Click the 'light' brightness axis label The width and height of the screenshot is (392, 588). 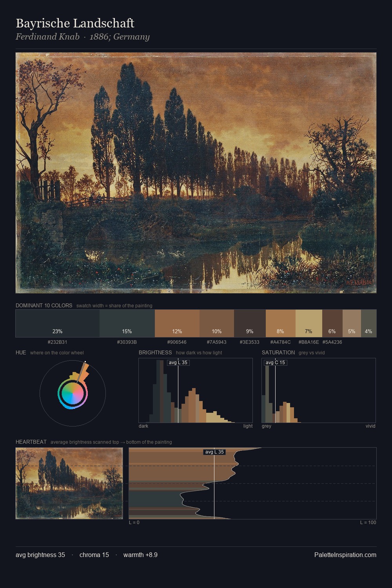click(x=248, y=426)
